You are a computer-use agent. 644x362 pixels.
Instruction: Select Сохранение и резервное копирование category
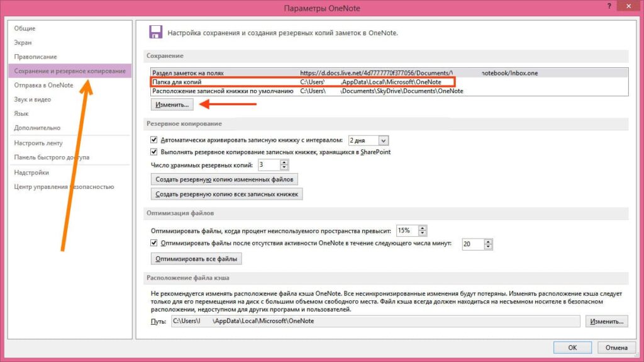[x=70, y=71]
